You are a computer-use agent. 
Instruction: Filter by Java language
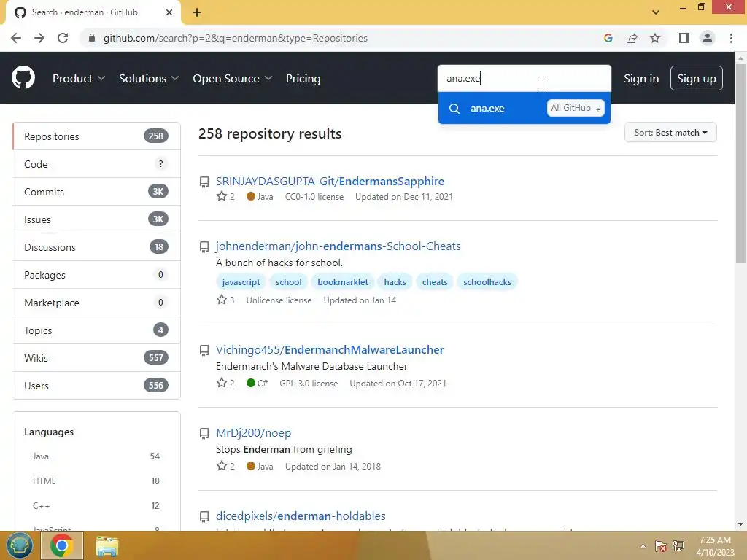click(x=96, y=456)
